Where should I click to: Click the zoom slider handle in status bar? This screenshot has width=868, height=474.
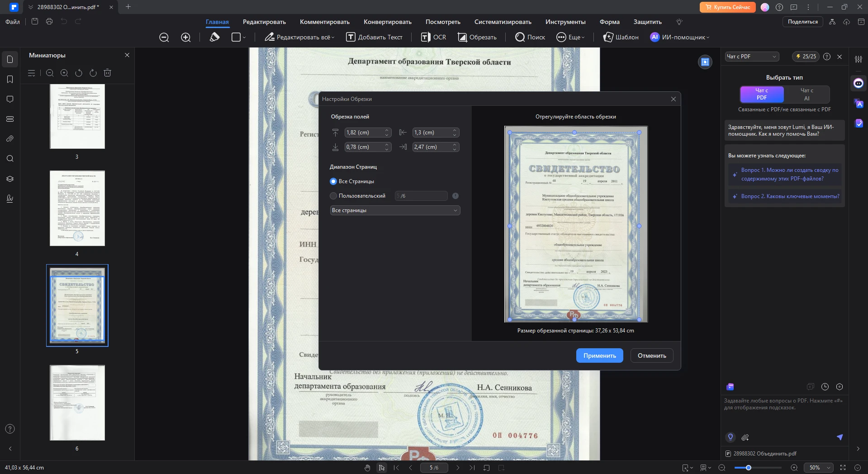[749, 468]
